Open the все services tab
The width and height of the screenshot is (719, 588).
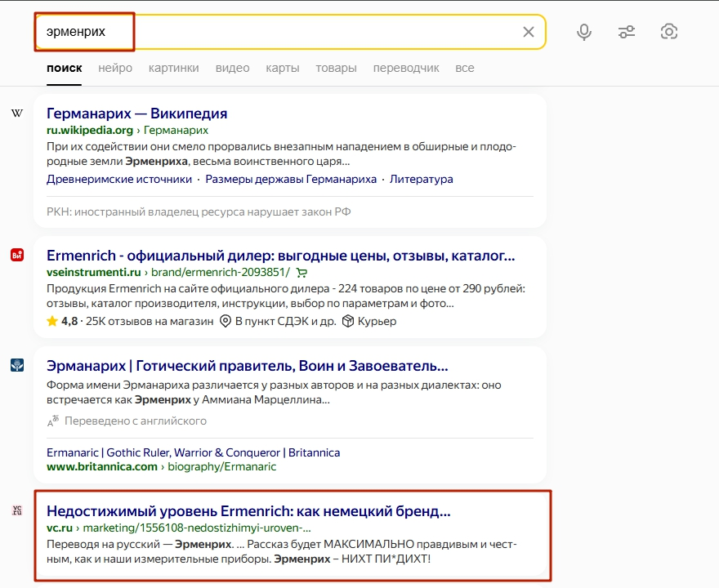[465, 68]
